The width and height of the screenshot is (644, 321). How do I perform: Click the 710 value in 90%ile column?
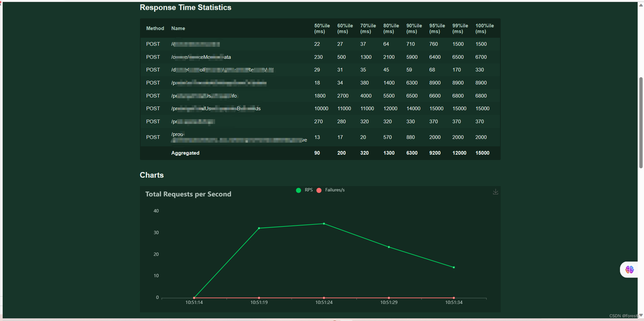point(411,44)
